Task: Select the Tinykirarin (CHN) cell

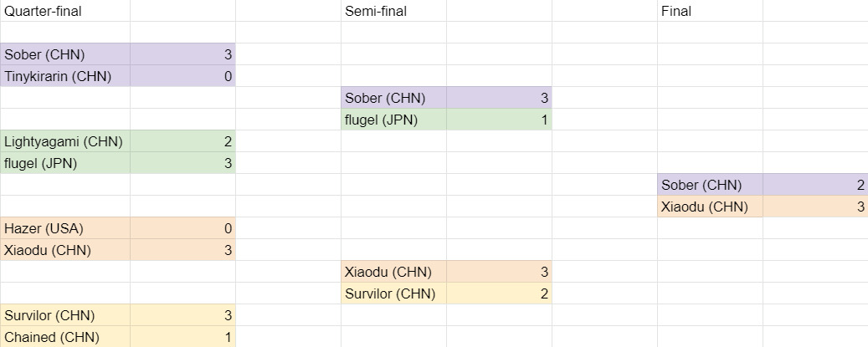Action: click(x=58, y=76)
